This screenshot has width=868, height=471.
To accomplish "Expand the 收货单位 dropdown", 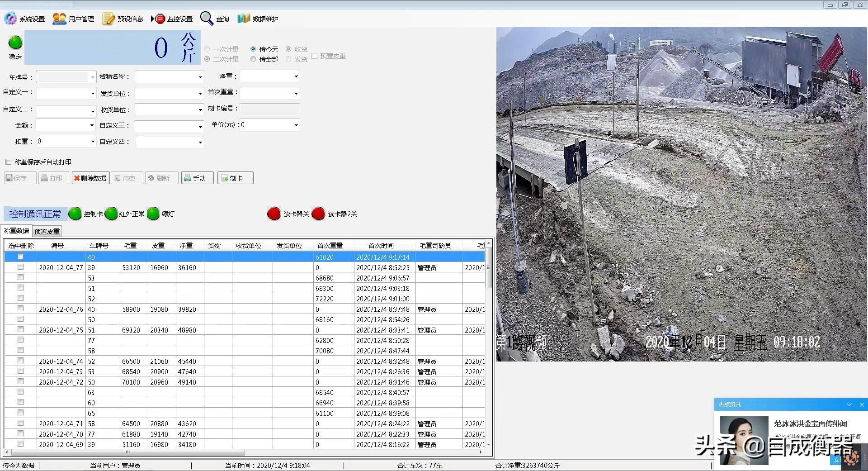I will 200,109.
